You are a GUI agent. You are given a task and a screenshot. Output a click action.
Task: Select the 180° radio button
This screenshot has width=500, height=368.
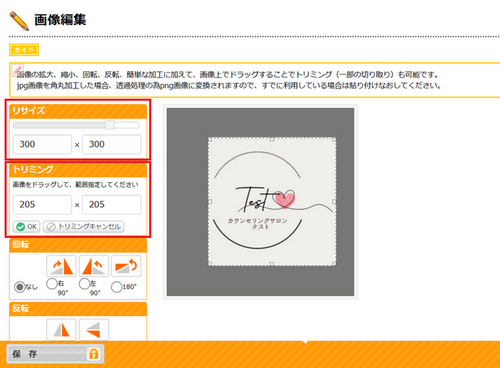(x=116, y=287)
